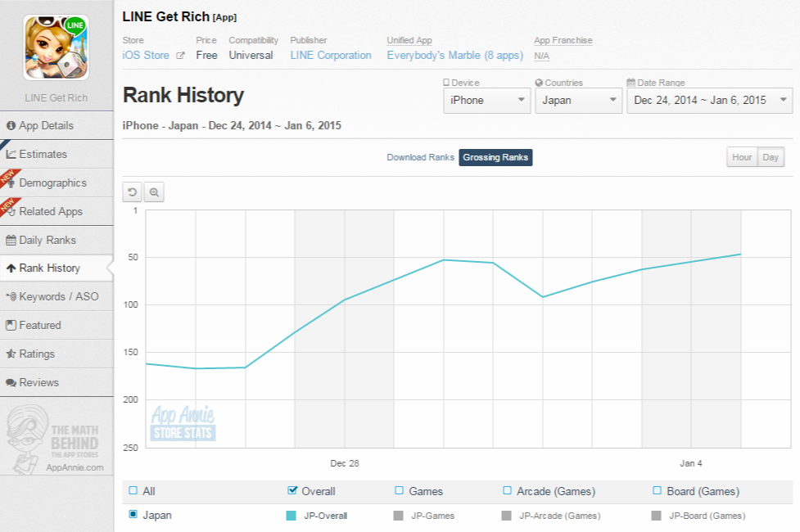Check the Games checkbox
The image size is (800, 532).
(x=399, y=491)
